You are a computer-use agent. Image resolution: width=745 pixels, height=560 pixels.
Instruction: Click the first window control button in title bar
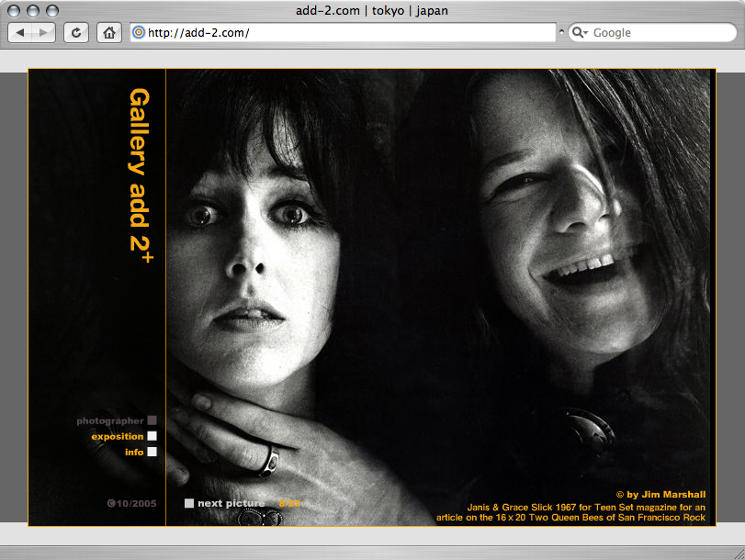(x=14, y=10)
